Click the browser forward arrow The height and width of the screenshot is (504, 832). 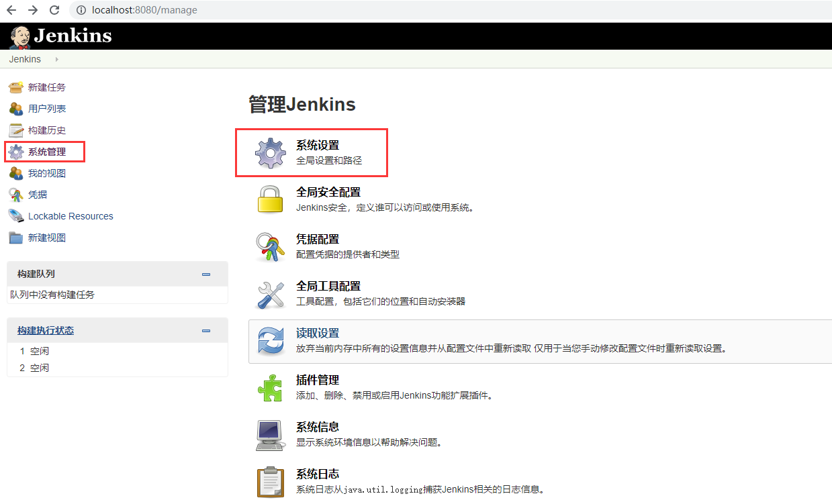(33, 10)
